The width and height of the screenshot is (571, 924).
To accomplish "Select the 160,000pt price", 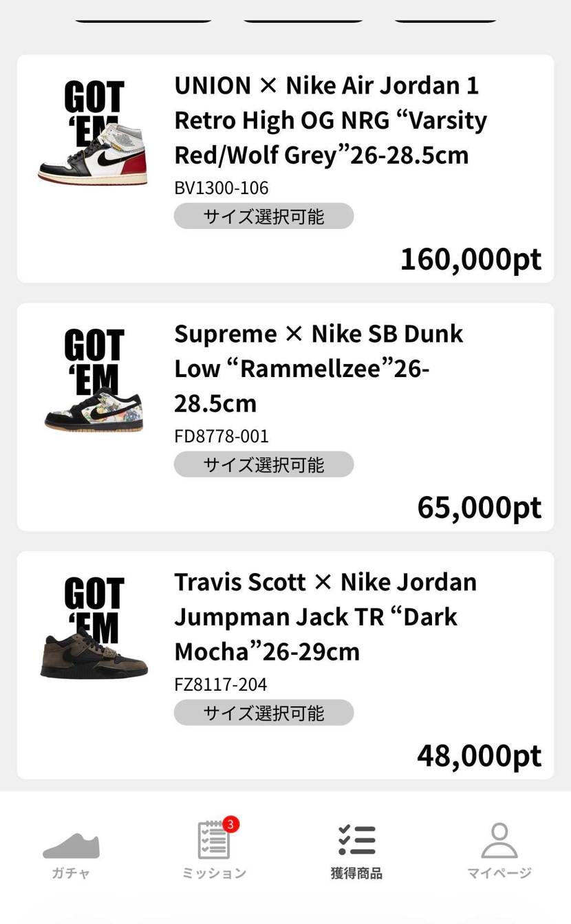I will [471, 259].
